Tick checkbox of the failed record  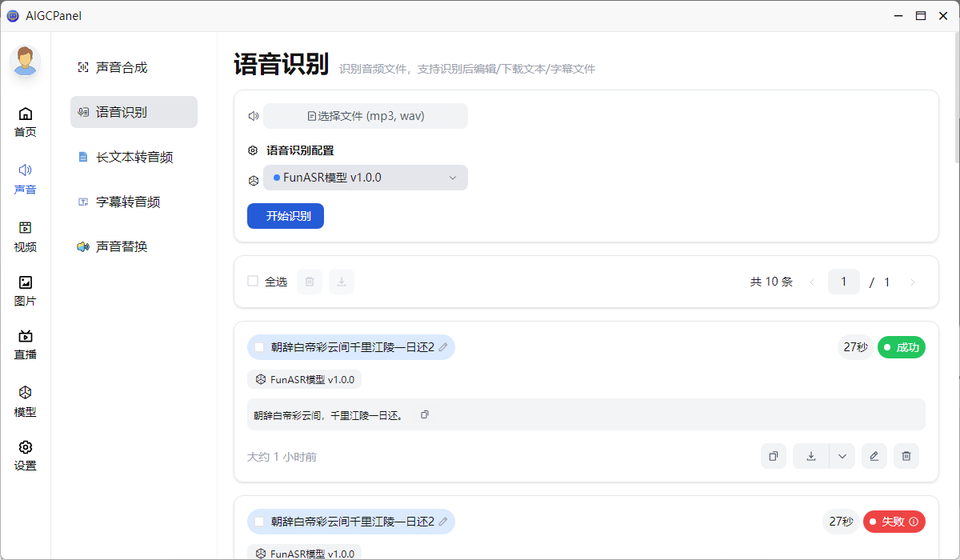259,522
